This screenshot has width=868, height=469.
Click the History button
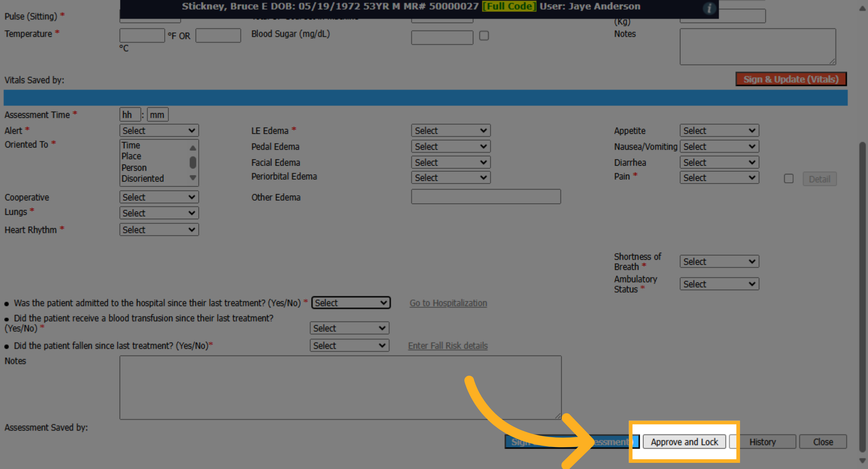pos(762,442)
